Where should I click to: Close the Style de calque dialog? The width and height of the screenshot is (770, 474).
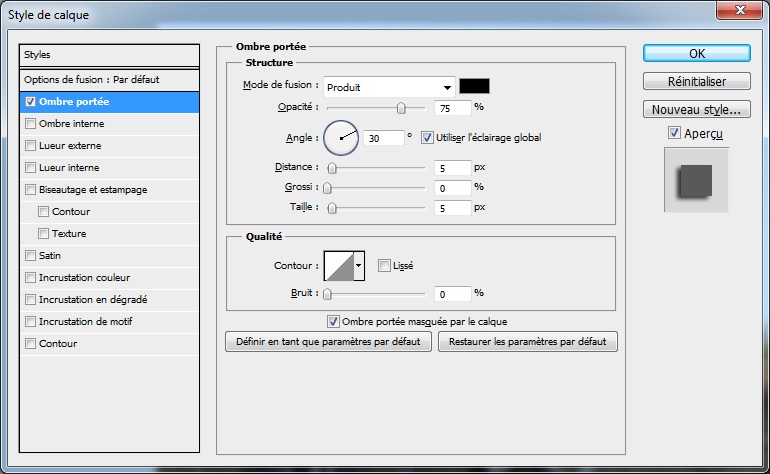point(738,10)
